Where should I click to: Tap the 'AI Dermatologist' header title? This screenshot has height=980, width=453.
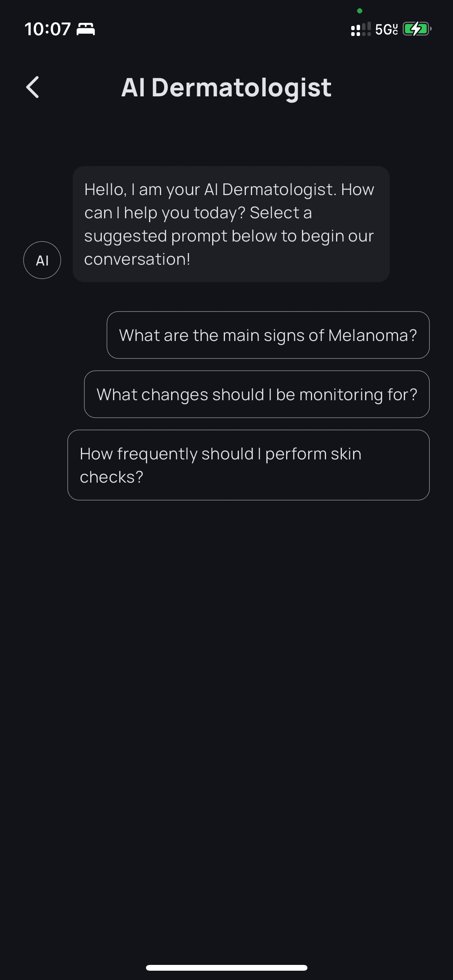(x=226, y=87)
